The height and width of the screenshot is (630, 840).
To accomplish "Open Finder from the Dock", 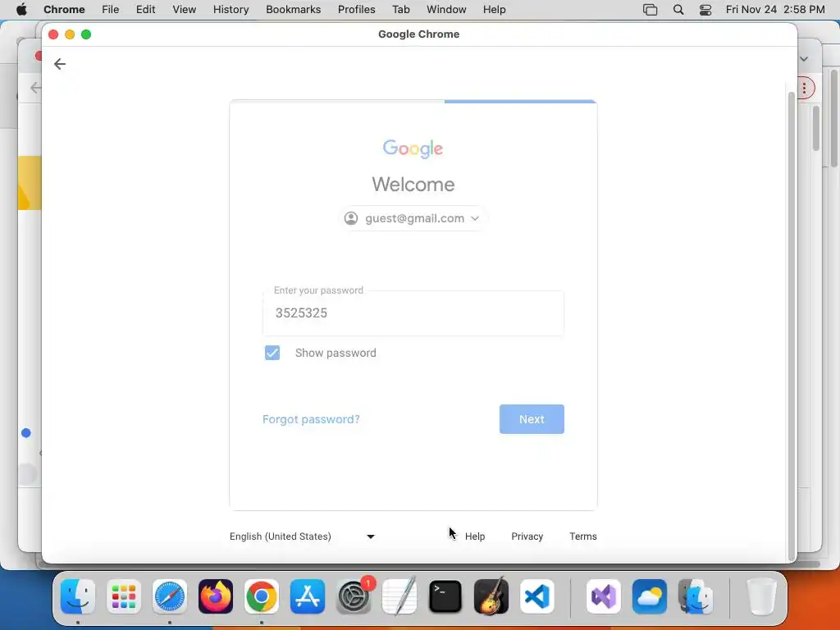I will [x=78, y=596].
